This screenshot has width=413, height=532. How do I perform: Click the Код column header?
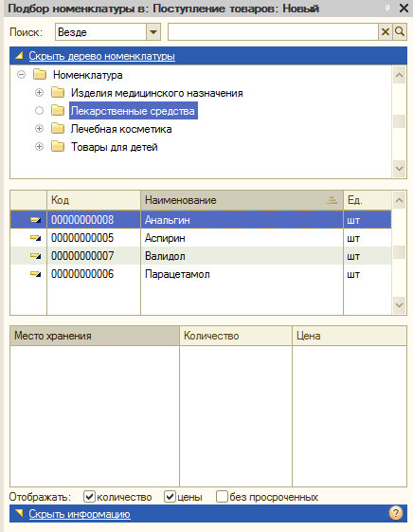(x=94, y=200)
